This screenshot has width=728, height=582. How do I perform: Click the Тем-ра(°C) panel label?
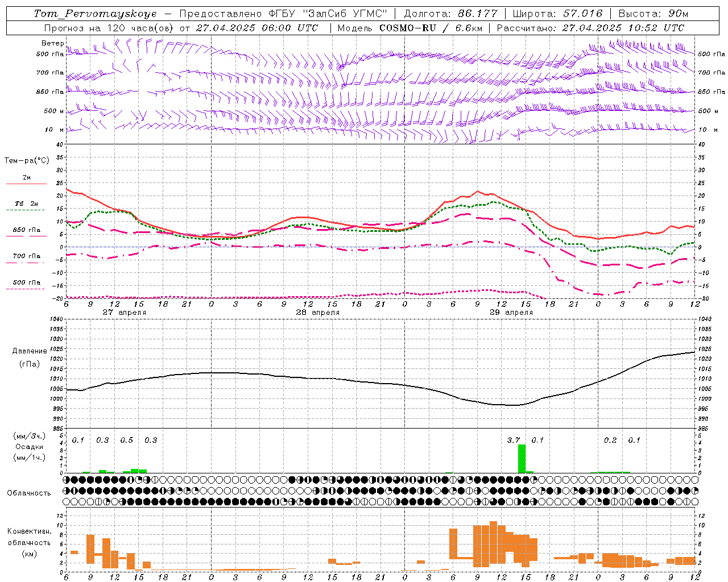point(27,161)
